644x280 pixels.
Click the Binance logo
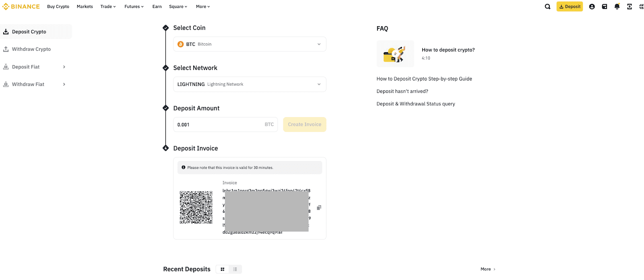point(21,6)
